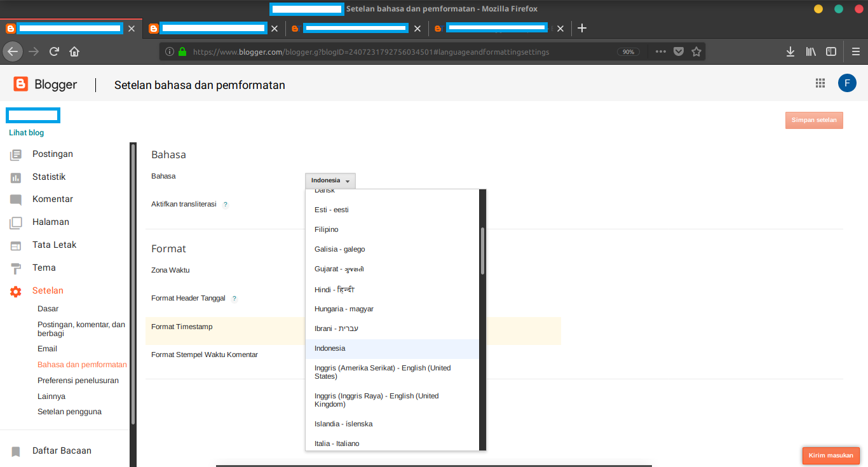This screenshot has width=868, height=467.
Task: Open Halaman via its sidebar icon
Action: [x=16, y=222]
